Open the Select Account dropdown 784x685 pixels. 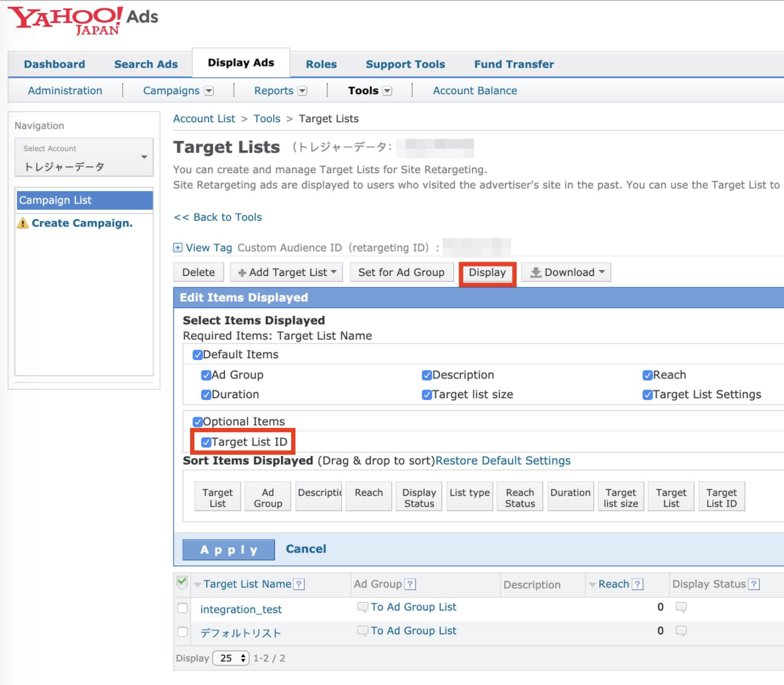click(x=84, y=158)
